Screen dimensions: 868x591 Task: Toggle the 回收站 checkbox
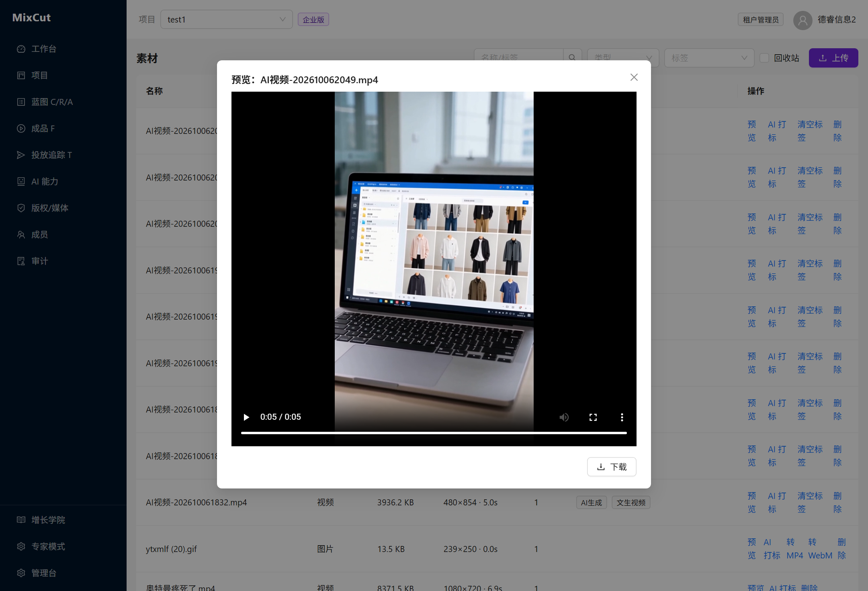click(x=764, y=58)
